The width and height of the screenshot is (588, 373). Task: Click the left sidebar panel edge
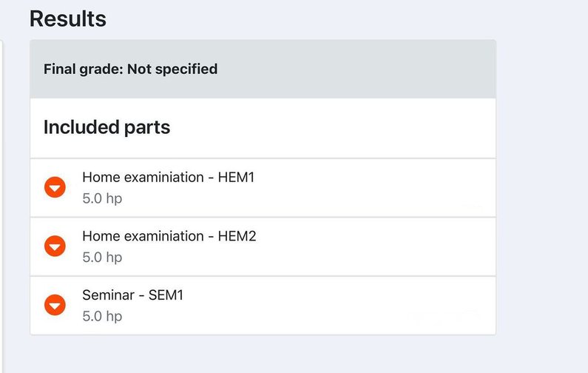[x=2, y=185]
